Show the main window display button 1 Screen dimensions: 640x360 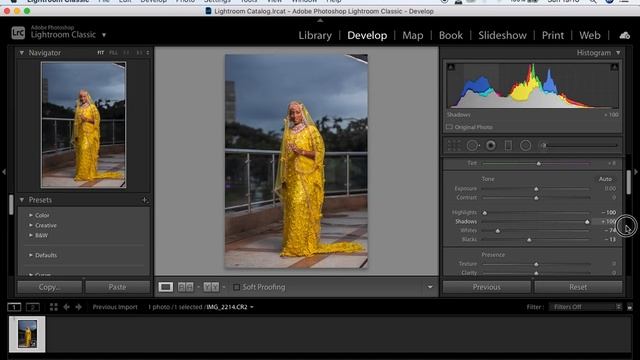(14, 307)
